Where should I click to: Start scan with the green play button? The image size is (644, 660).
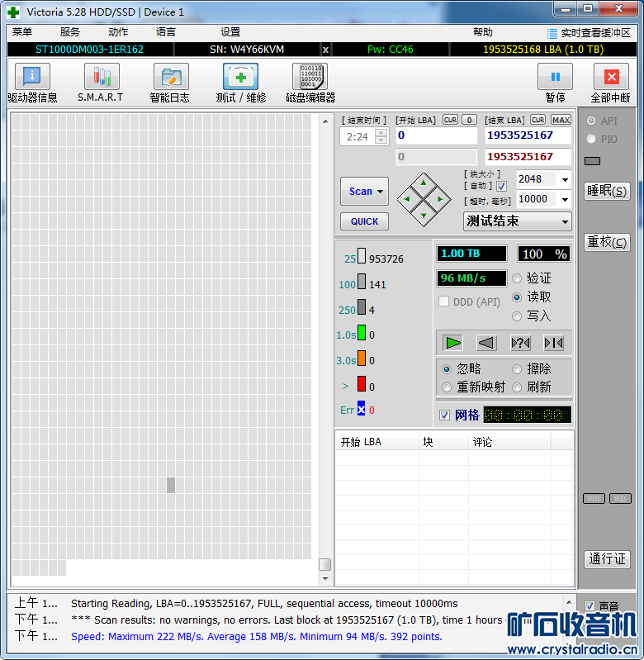pos(452,343)
